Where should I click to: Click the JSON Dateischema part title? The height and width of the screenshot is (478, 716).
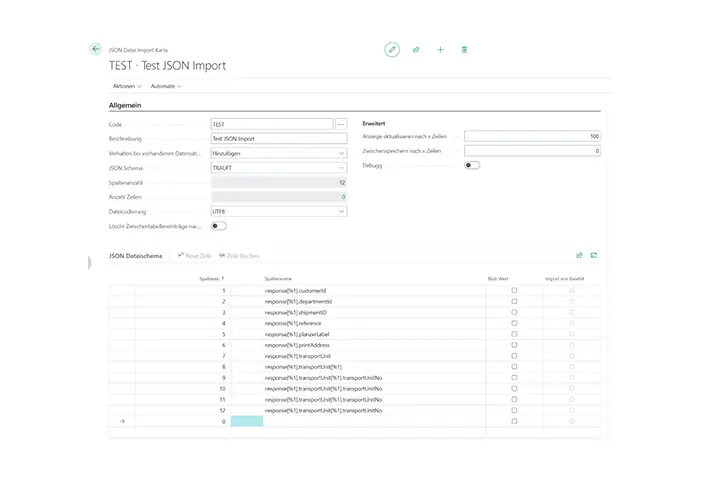[x=135, y=256]
